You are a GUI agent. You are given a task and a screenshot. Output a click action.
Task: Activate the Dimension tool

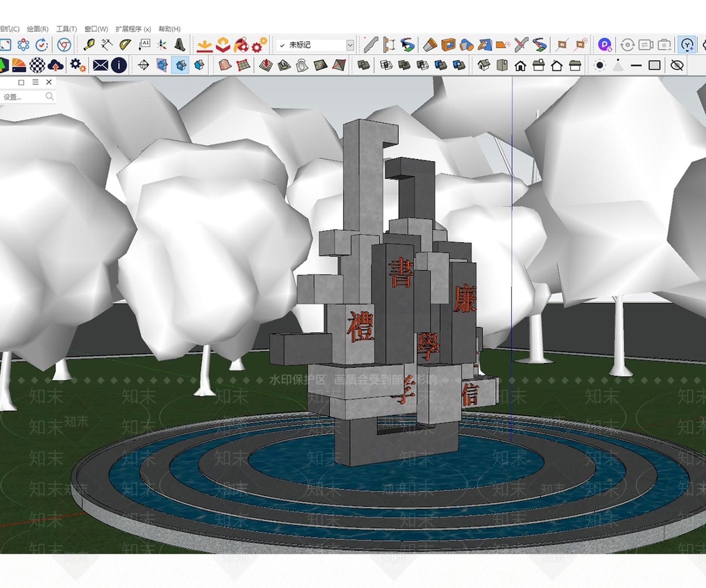click(107, 45)
